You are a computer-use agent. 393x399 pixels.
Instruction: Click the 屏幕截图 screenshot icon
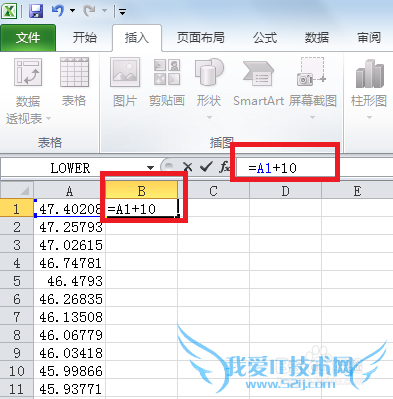point(312,72)
